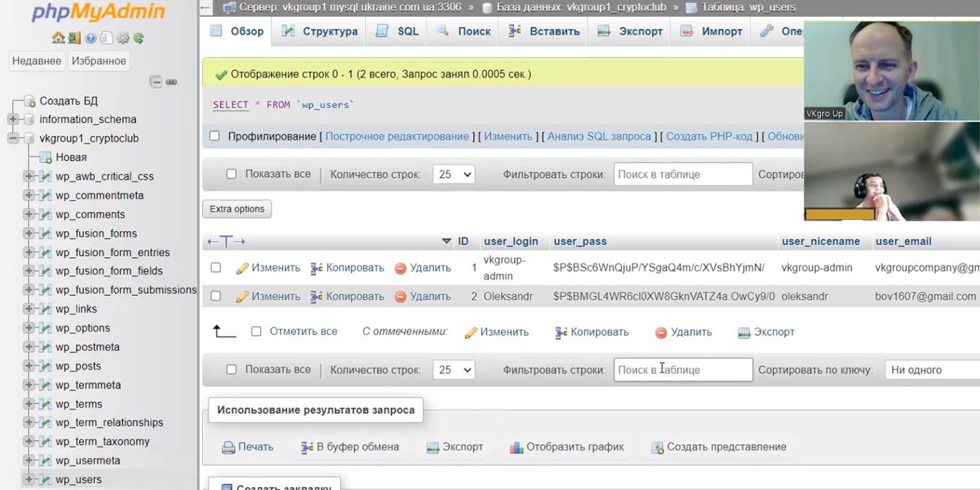
Task: Open phpMyAdmin documentation help icon
Action: coord(91,38)
